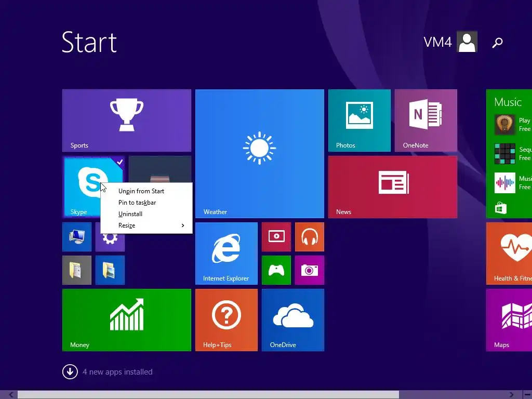Launch the OneNote tile
Viewport: 532px width, 399px height.
pyautogui.click(x=426, y=121)
